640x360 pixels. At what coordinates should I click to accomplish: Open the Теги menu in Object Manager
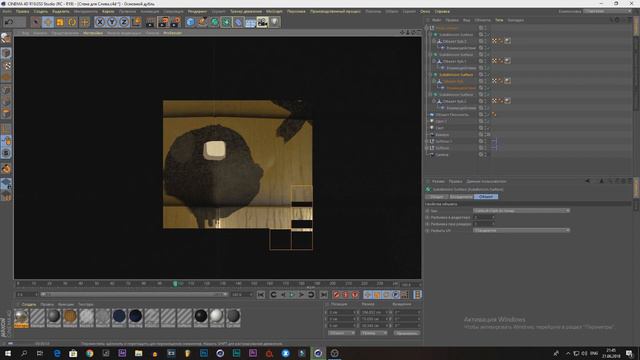(499, 20)
